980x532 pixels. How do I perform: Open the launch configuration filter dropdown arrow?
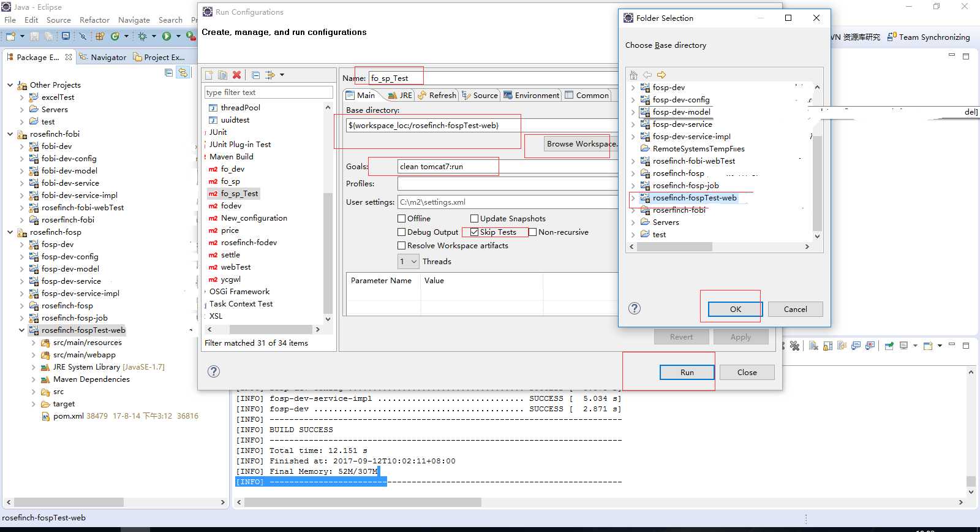(282, 75)
